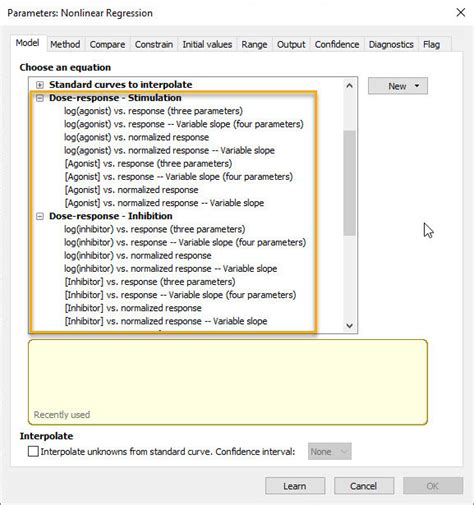Select log(inhibitor) vs. response -- Variable slope (four parameters)
Image resolution: width=474 pixels, height=505 pixels.
[x=185, y=243]
